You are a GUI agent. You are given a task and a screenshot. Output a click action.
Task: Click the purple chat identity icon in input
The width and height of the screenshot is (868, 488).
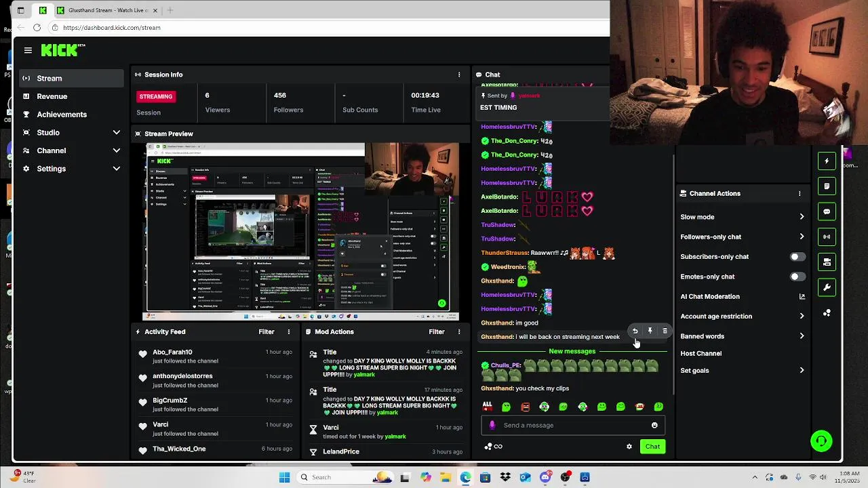pyautogui.click(x=492, y=425)
